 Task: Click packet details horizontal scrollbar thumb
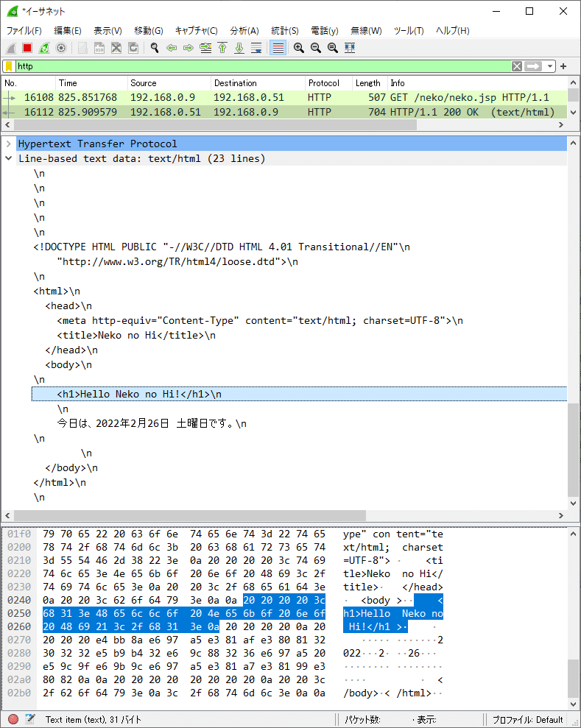190,515
